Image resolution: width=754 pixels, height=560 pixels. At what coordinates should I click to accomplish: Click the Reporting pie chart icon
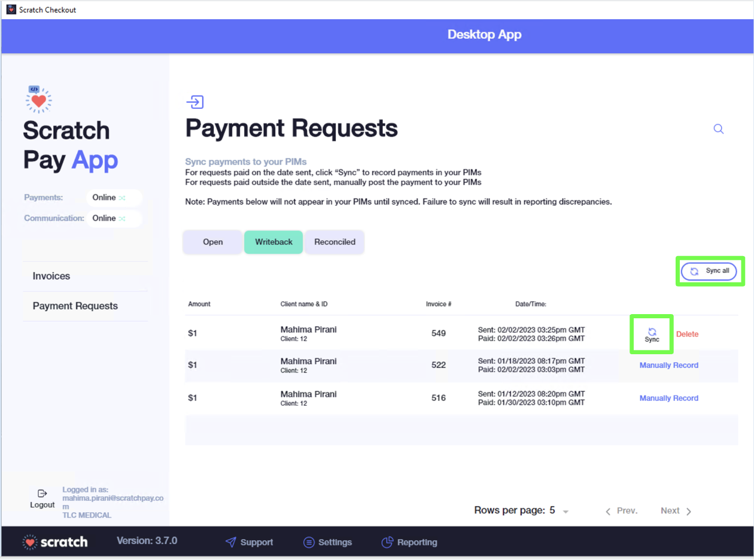pos(387,542)
